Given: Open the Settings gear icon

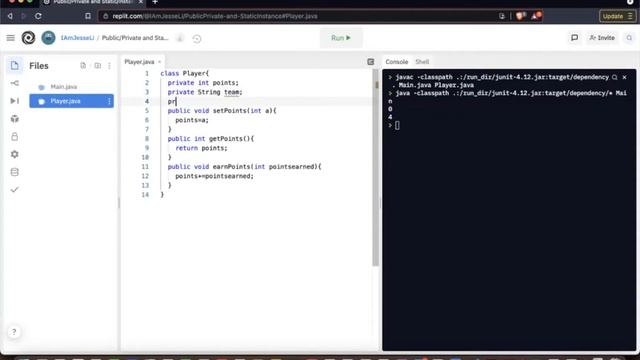Looking at the screenshot, I should pos(15,154).
